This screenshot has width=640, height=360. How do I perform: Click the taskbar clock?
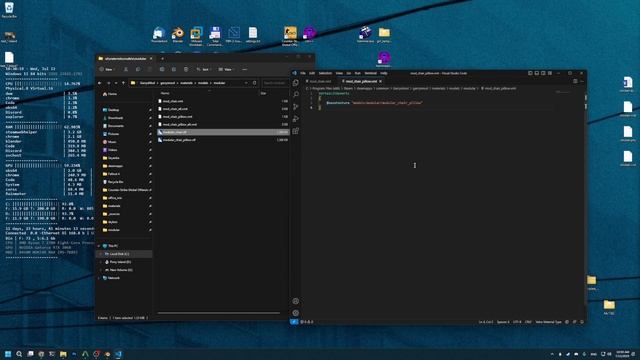point(622,354)
